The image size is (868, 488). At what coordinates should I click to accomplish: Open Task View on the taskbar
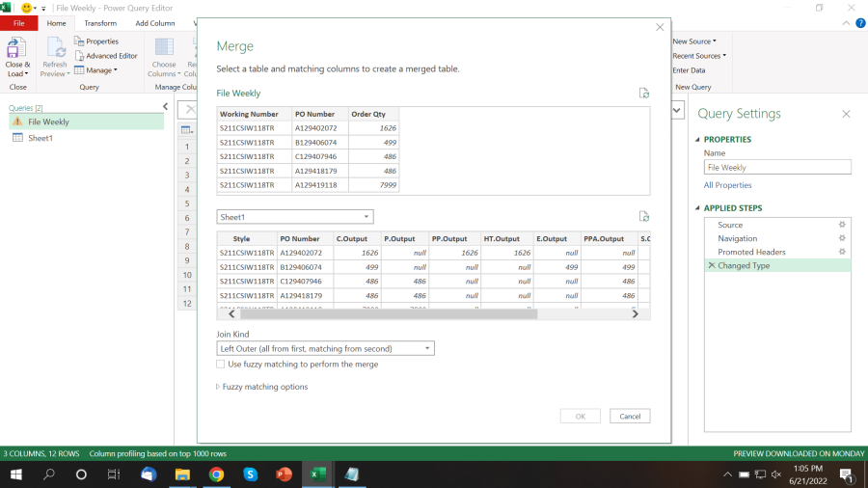pyautogui.click(x=114, y=474)
